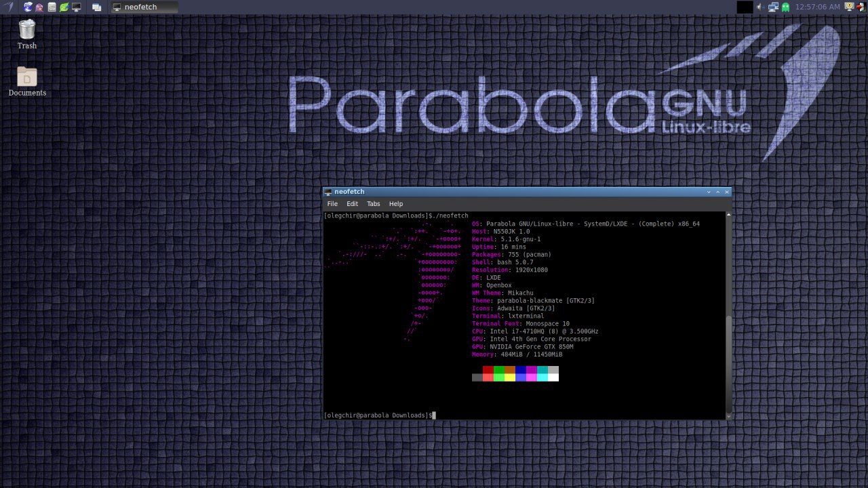
Task: Click the Terminal Font Monospace 10 line
Action: pos(521,324)
